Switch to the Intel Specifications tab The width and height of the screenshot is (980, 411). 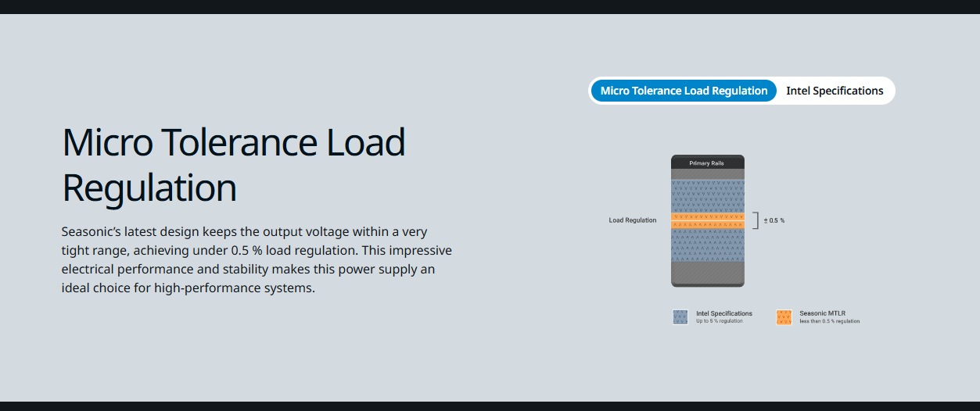tap(835, 91)
